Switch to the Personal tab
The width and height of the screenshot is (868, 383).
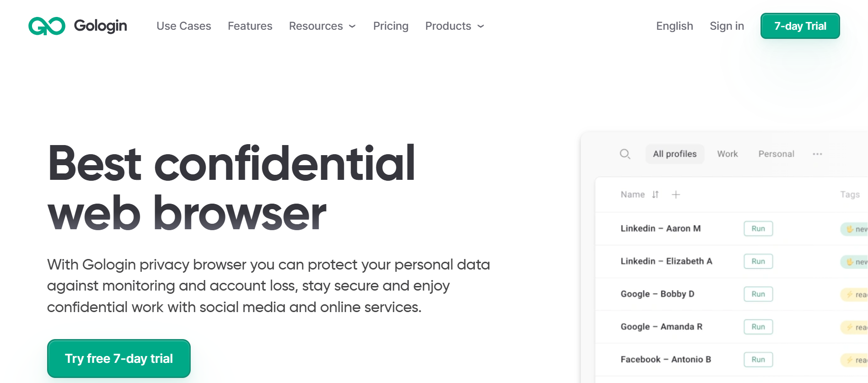776,154
